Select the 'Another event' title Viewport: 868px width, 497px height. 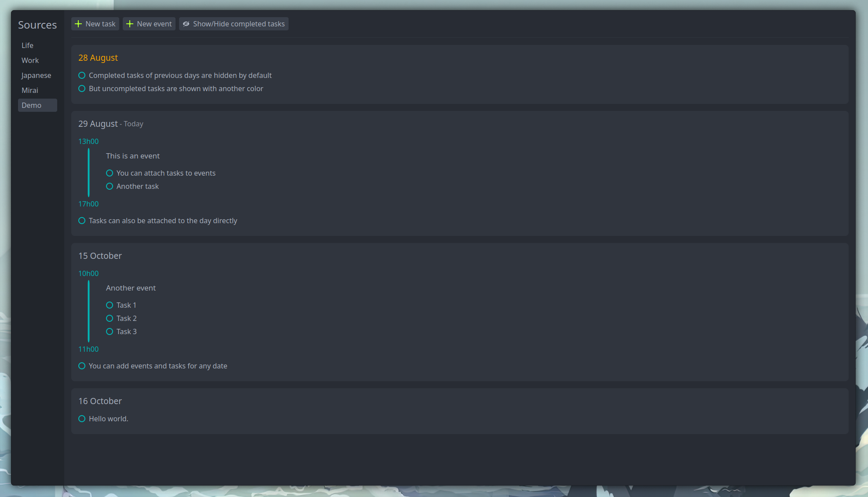(131, 288)
